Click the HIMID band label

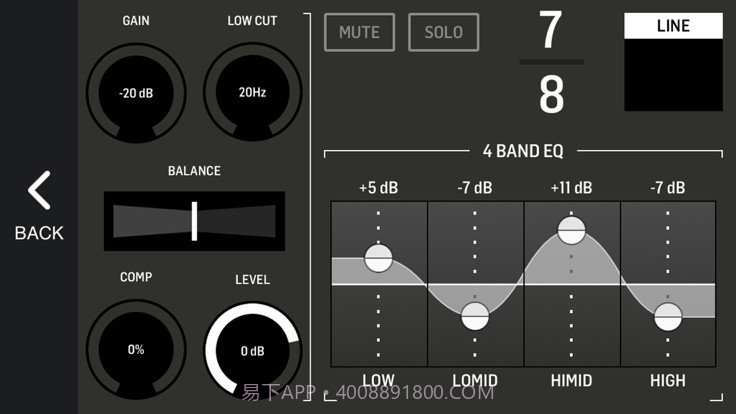pos(571,380)
